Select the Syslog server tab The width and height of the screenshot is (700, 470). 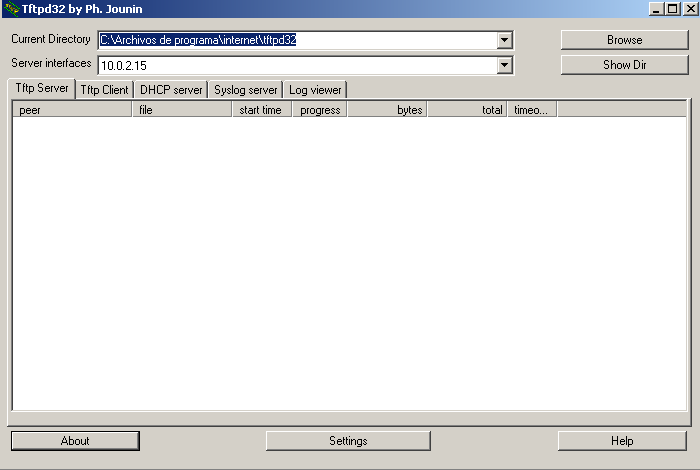[x=245, y=90]
